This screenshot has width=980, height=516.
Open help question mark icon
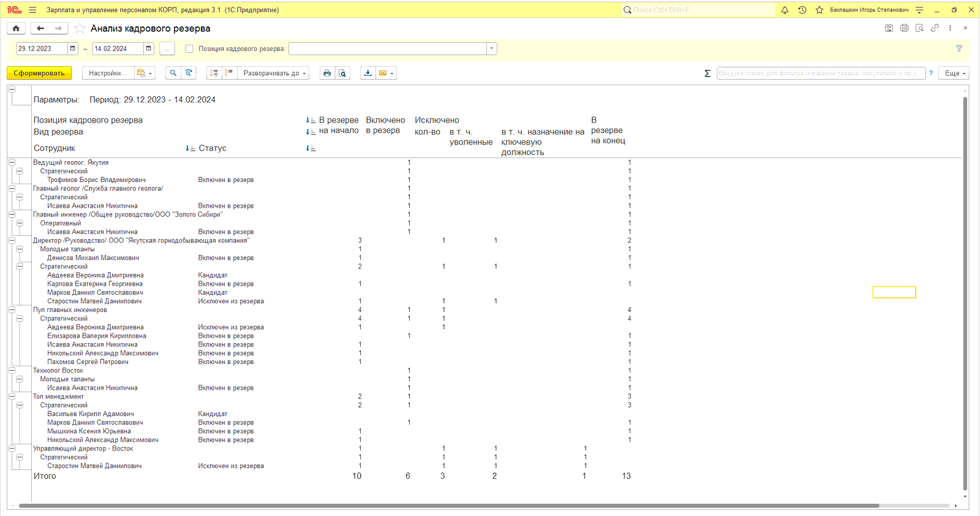931,73
